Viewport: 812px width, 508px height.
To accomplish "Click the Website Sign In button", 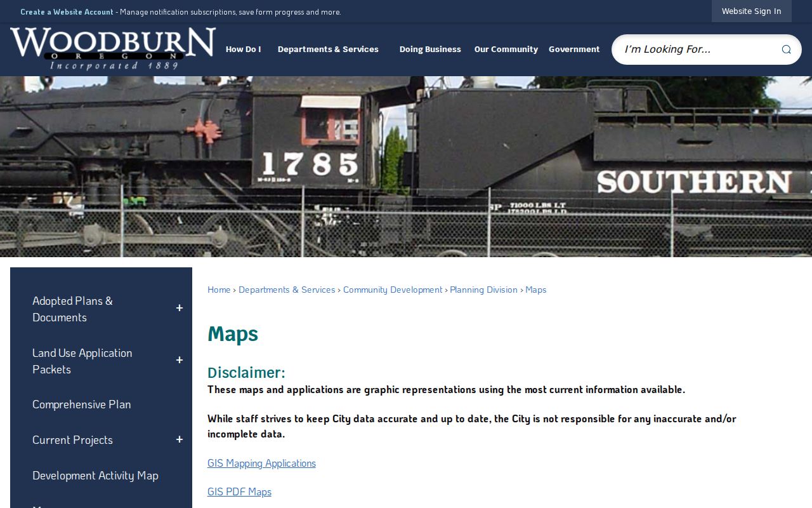I will tap(751, 11).
